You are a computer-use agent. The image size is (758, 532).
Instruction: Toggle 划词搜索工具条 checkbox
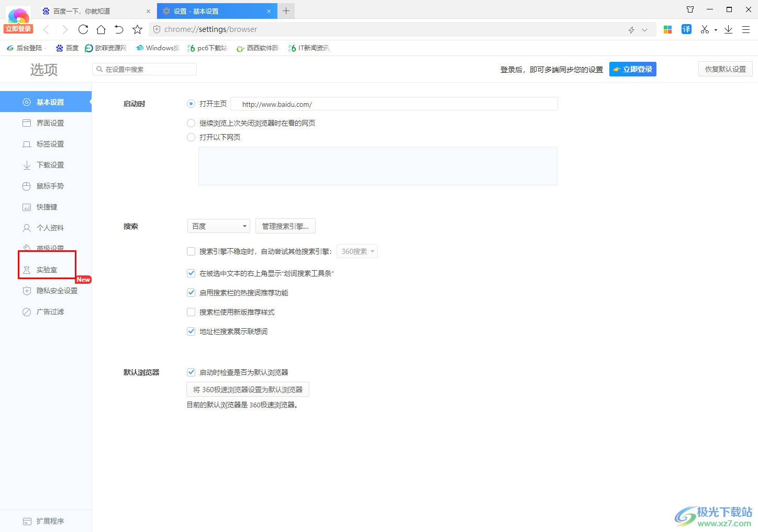click(191, 273)
